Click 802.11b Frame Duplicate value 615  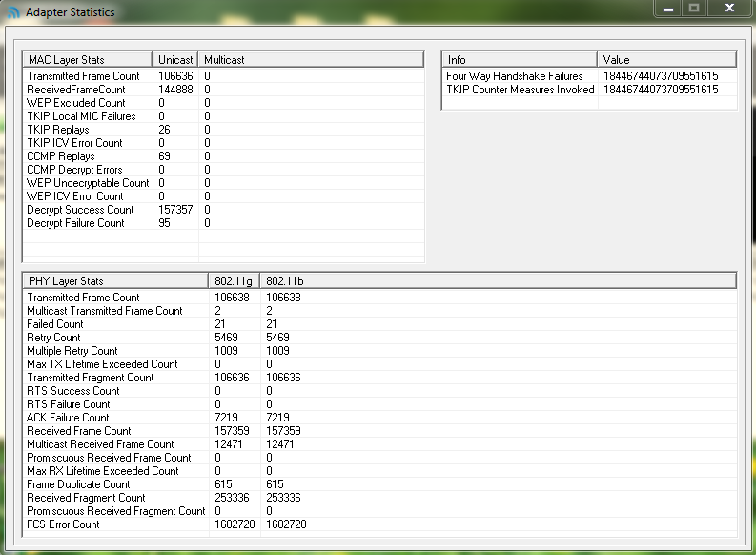tap(275, 484)
